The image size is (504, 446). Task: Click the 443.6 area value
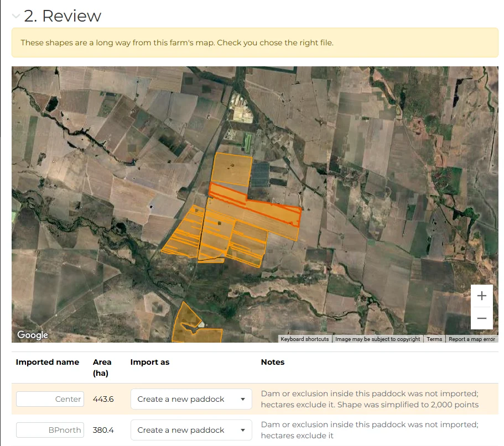[103, 399]
